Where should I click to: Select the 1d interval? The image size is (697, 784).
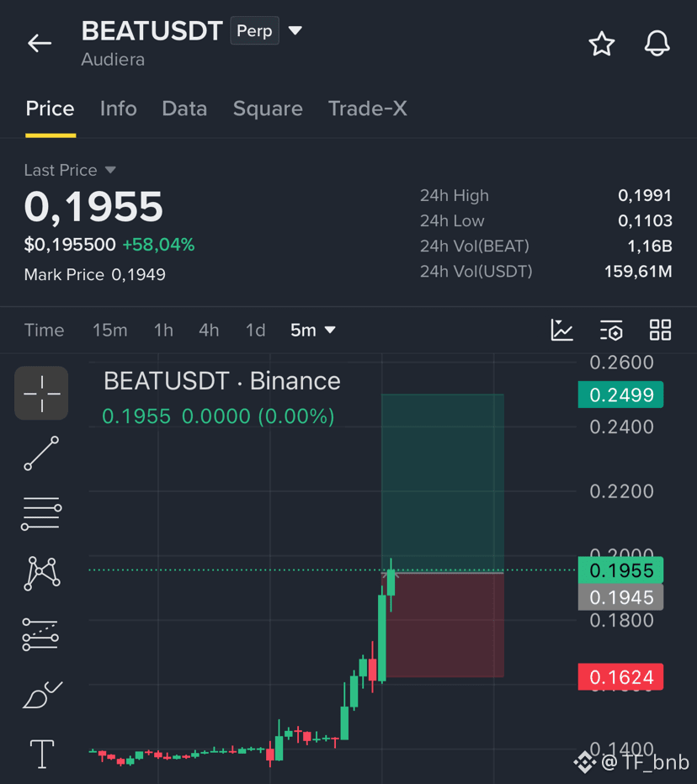(255, 330)
